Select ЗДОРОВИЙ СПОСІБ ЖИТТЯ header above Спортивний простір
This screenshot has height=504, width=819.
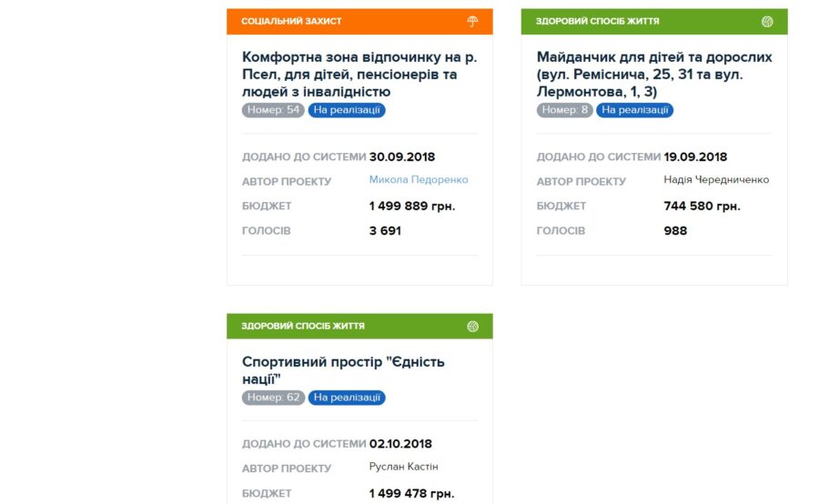[x=303, y=326]
